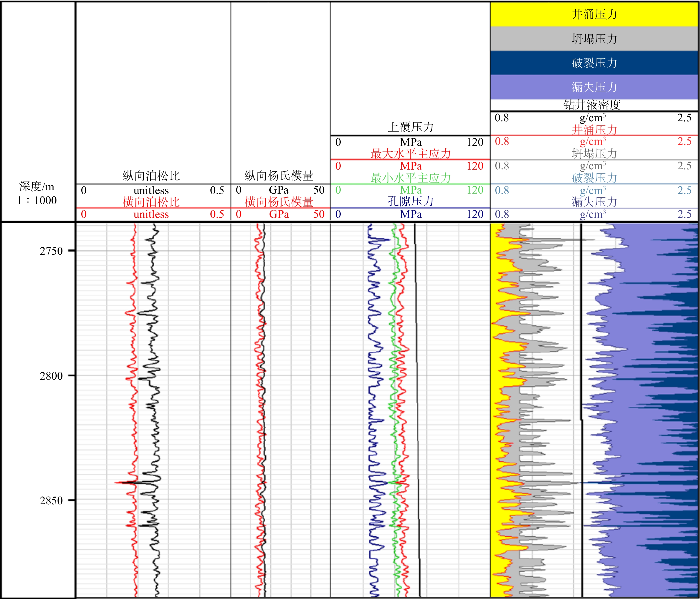Click the 1:1000 depth scale label
The height and width of the screenshot is (599, 700).
coord(37,200)
